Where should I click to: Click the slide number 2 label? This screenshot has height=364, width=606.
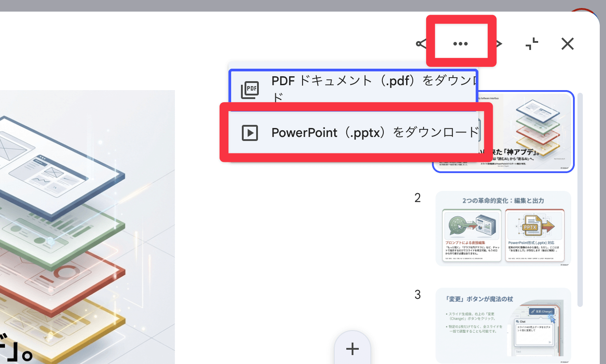[x=417, y=198]
